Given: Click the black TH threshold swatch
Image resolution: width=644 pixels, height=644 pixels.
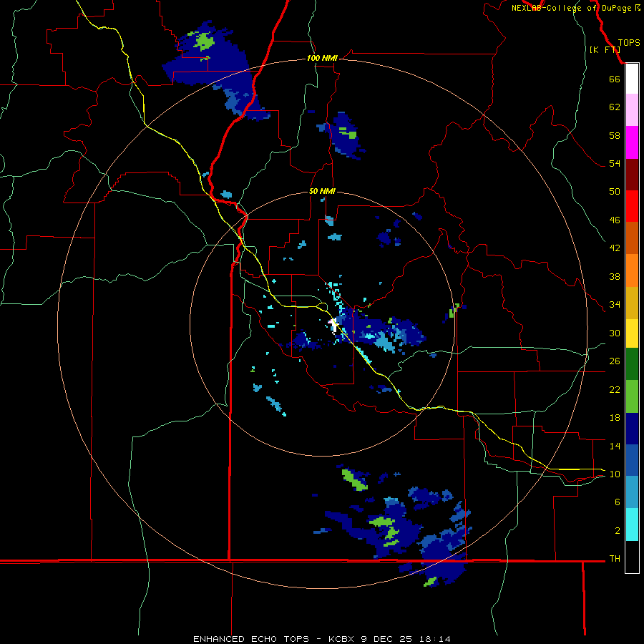Looking at the screenshot, I should pyautogui.click(x=632, y=557).
